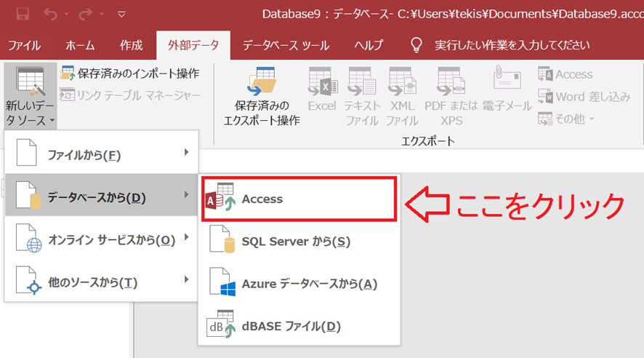The image size is (644, 358).
Task: Expand オンライン サービスから(O) submenu
Action: click(101, 239)
